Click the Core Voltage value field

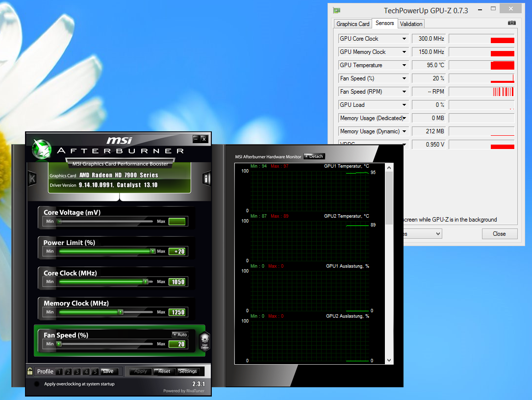[177, 222]
